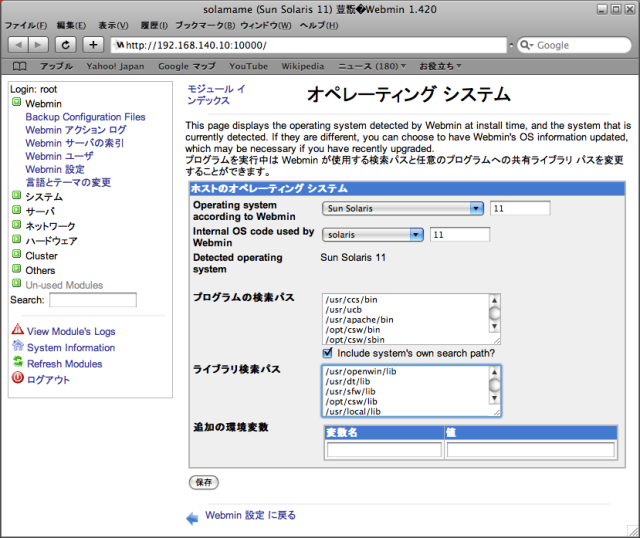Click the System Information house icon
Image resolution: width=640 pixels, height=538 pixels.
(18, 346)
